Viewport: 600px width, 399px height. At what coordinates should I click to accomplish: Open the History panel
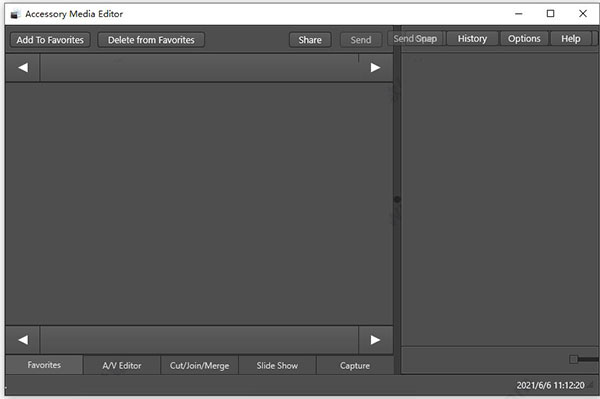pos(472,39)
